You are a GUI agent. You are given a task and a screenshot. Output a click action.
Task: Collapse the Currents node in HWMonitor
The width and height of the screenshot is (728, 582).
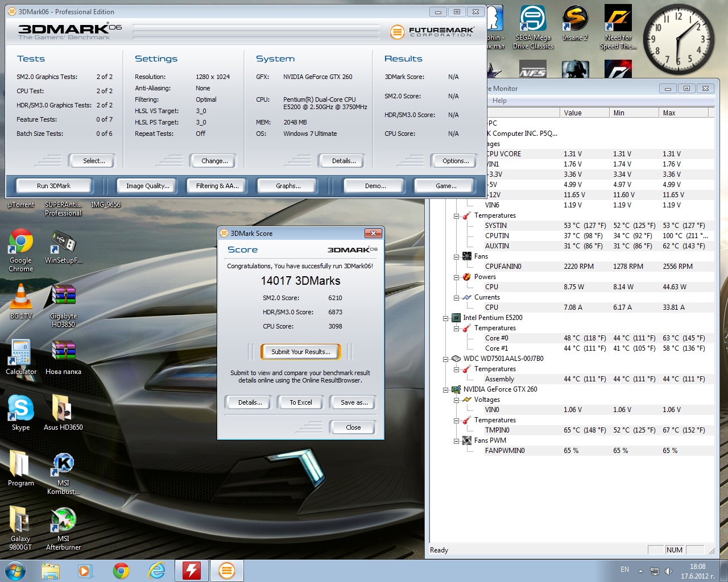[x=456, y=298]
